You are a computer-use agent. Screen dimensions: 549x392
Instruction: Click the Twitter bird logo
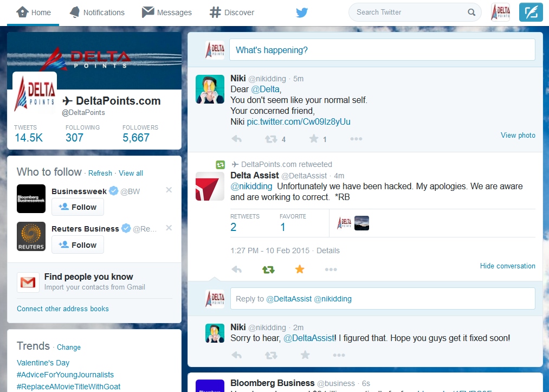(x=302, y=12)
